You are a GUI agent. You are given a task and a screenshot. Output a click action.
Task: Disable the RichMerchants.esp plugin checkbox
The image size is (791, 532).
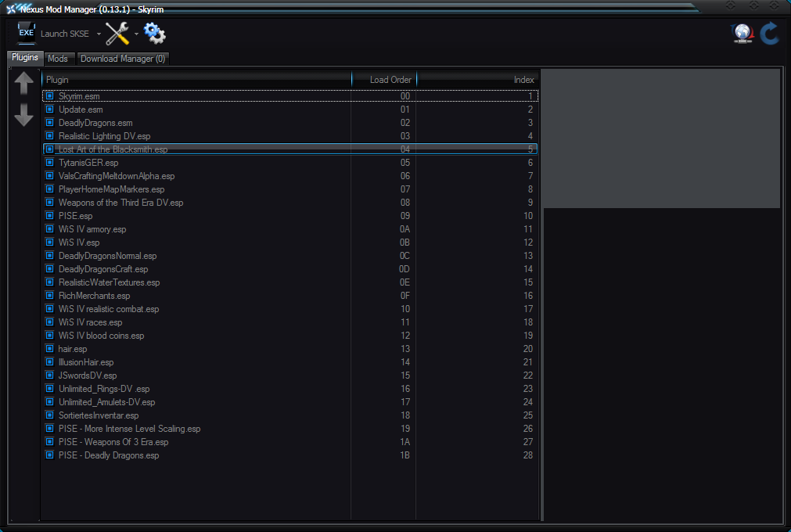[49, 296]
